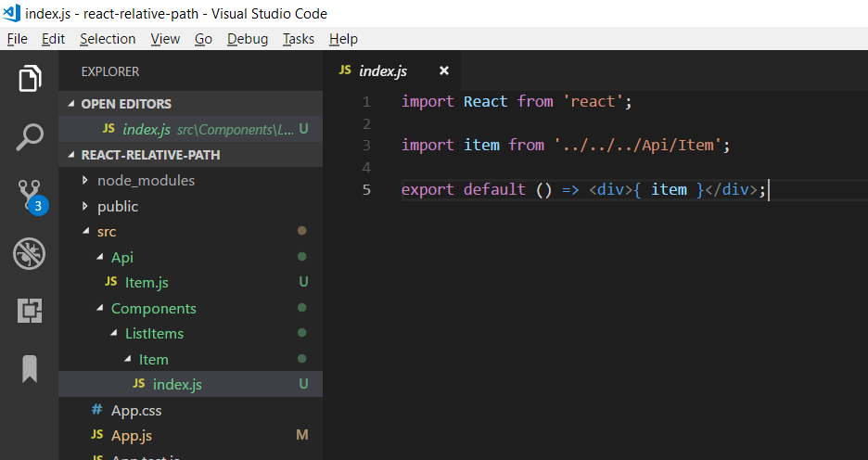Click the Visual Studio Code logo in title bar
Viewport: 868px width, 460px height.
(11, 13)
